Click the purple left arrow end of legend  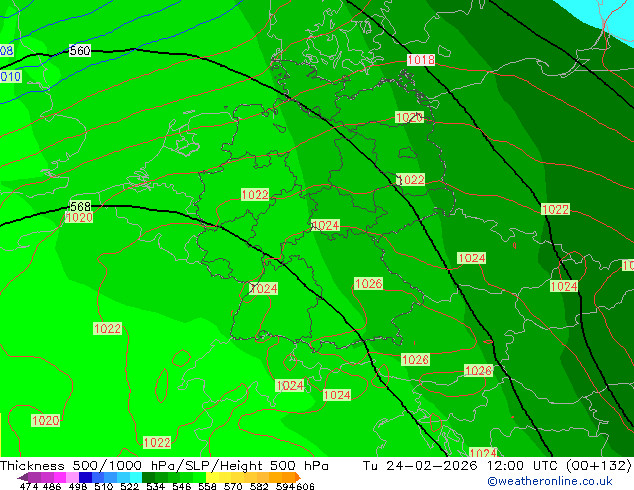23,478
